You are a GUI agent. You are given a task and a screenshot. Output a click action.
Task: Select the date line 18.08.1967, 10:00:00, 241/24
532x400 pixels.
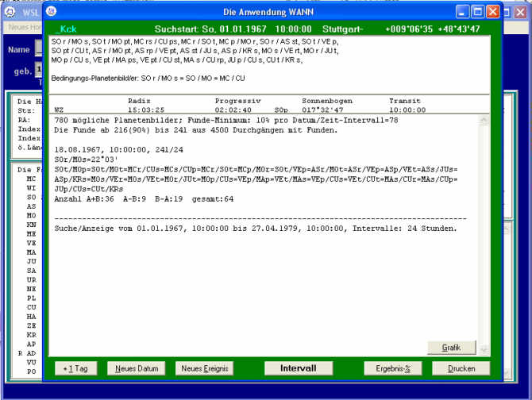coord(119,150)
